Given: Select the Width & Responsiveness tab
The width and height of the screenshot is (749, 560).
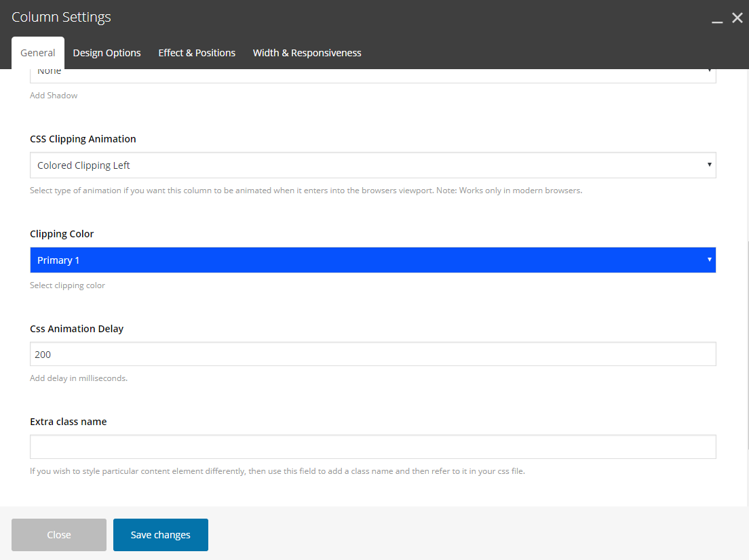Looking at the screenshot, I should pyautogui.click(x=307, y=53).
